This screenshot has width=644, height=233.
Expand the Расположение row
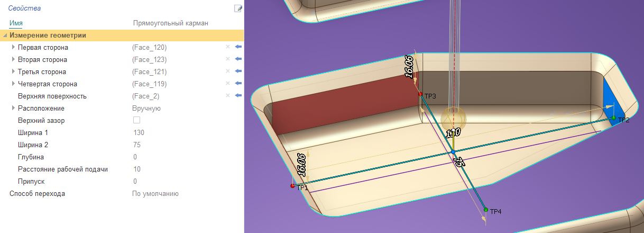(13, 108)
